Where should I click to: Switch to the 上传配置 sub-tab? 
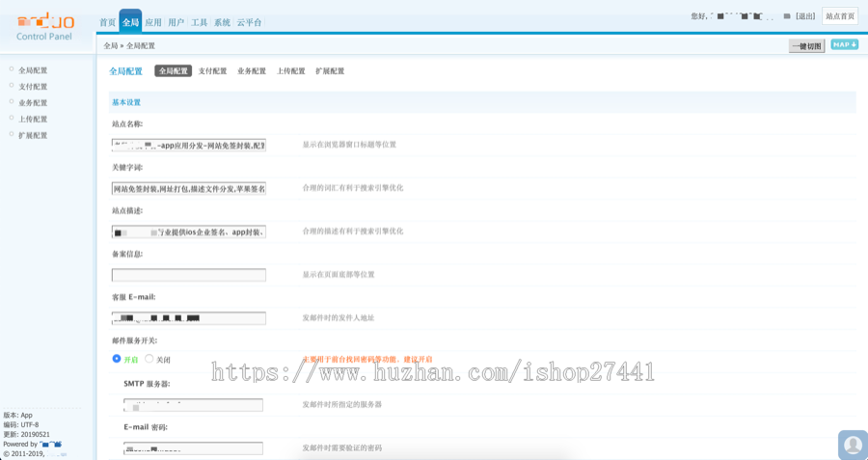click(291, 70)
